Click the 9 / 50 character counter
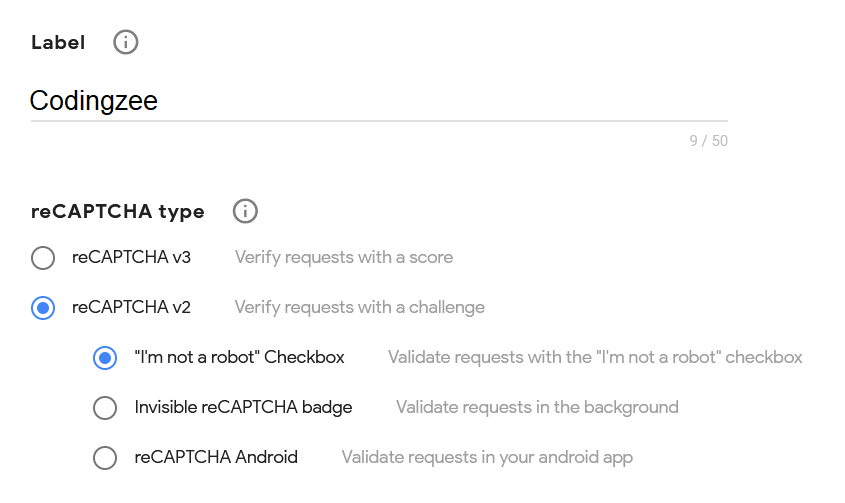The height and width of the screenshot is (503, 845). pyautogui.click(x=708, y=141)
